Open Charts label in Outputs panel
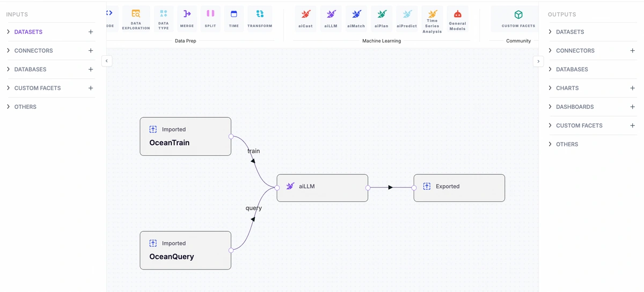Image resolution: width=644 pixels, height=292 pixels. tap(567, 88)
